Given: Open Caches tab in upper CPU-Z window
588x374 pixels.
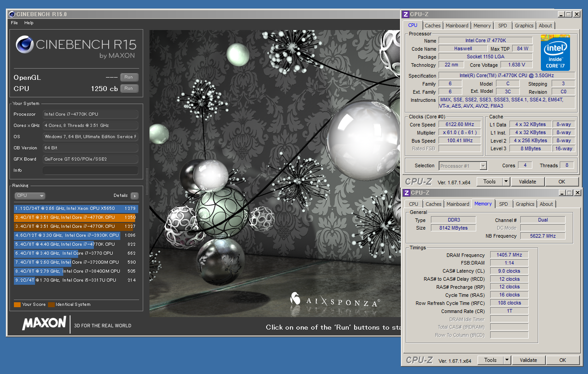Looking at the screenshot, I should tap(433, 26).
